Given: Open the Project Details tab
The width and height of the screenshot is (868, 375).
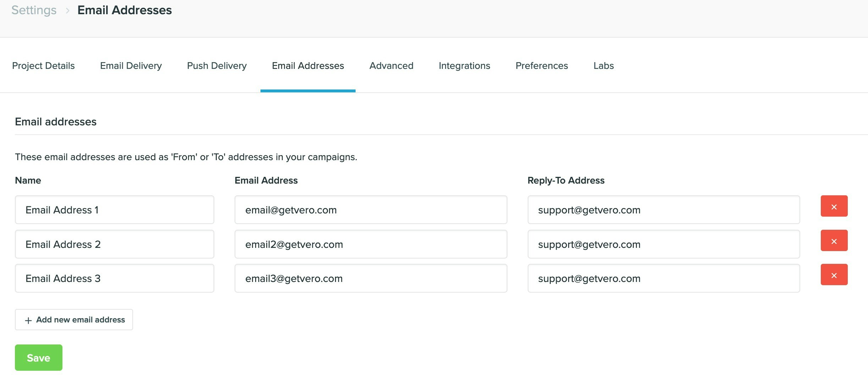Looking at the screenshot, I should (43, 66).
